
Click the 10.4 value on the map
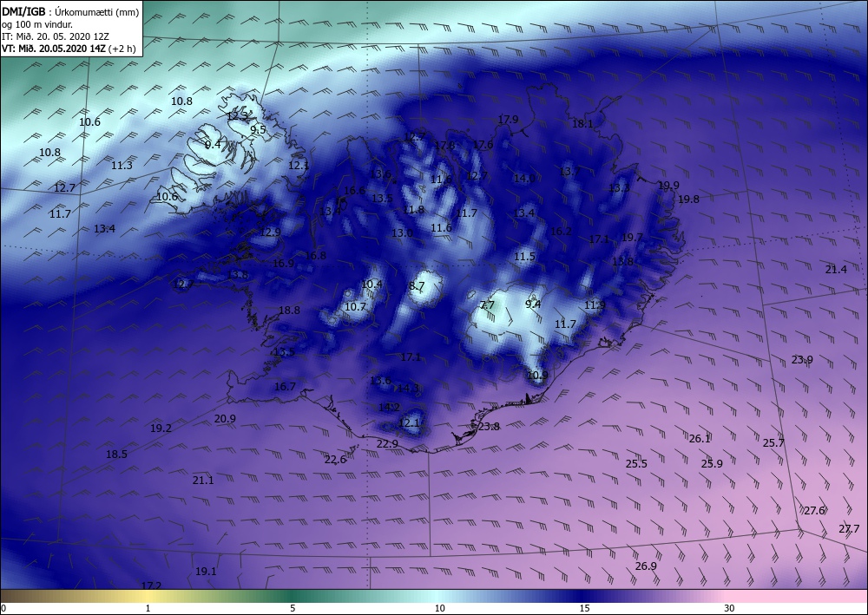click(372, 285)
